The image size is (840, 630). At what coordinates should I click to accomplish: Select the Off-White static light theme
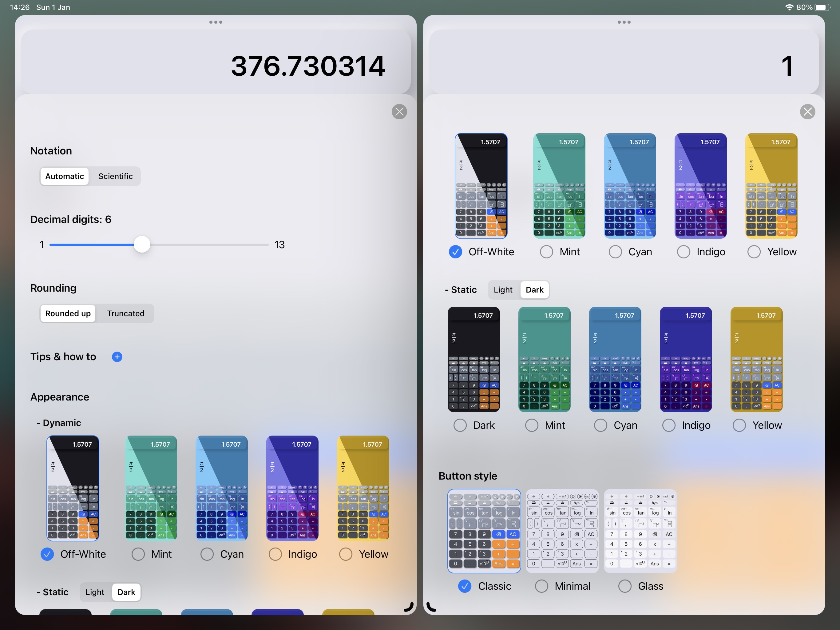click(x=503, y=289)
